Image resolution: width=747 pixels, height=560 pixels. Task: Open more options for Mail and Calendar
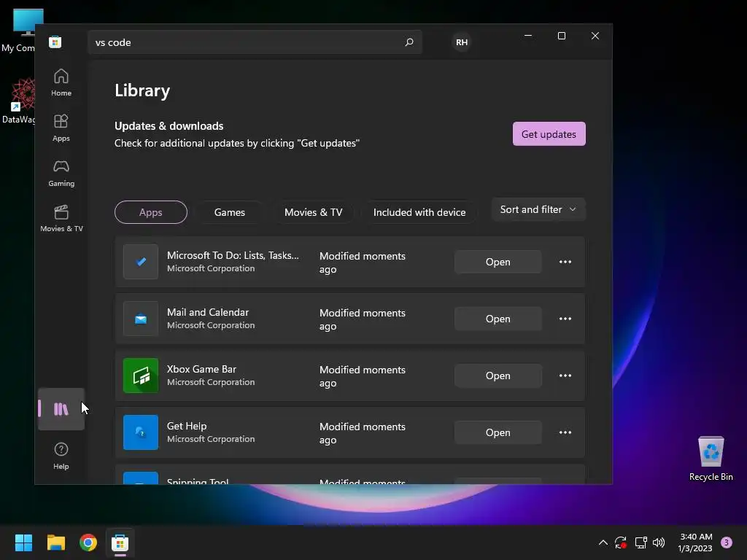[565, 319]
